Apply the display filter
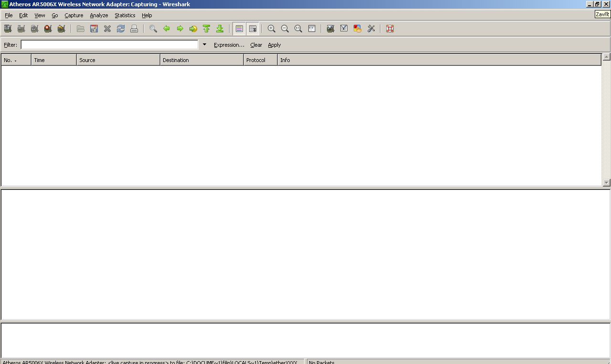Viewport: 611px width, 364px height. 274,45
